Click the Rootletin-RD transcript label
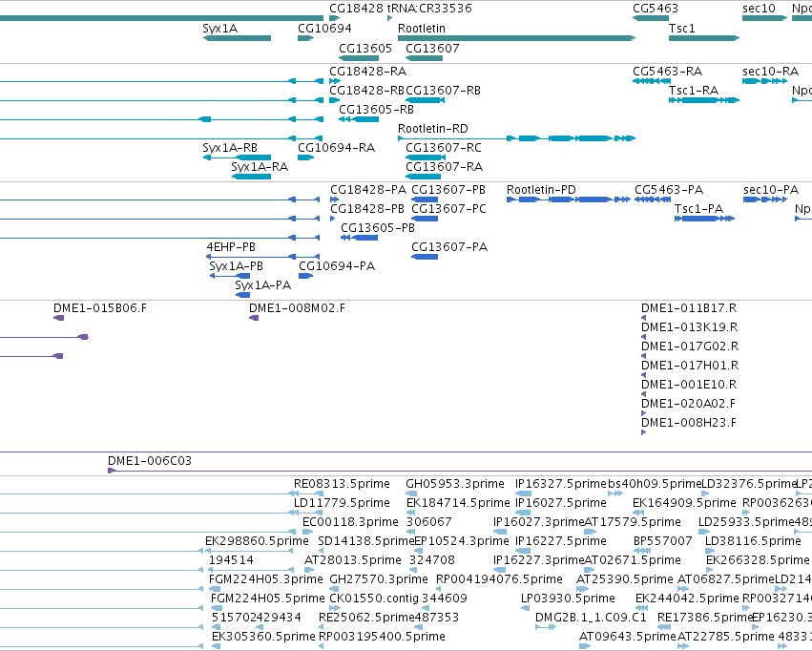Screen dimensions: 812x651 click(x=433, y=129)
